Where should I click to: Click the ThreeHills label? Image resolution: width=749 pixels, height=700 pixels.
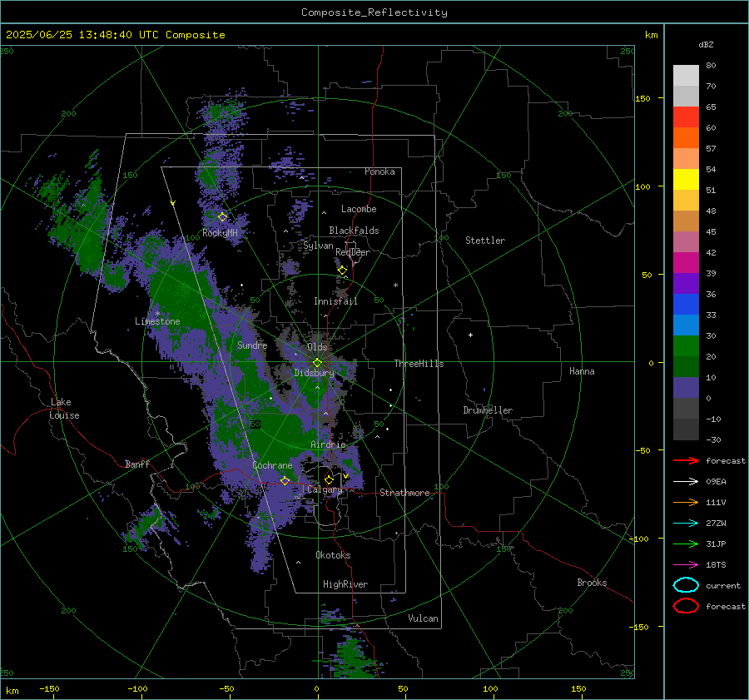coord(419,364)
